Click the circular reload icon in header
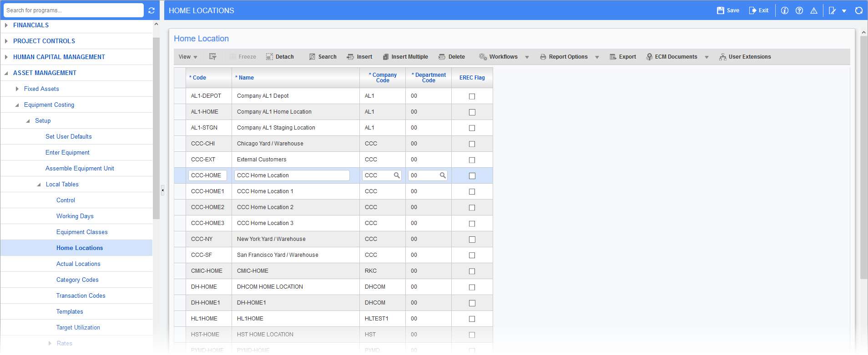This screenshot has height=355, width=868. 859,10
